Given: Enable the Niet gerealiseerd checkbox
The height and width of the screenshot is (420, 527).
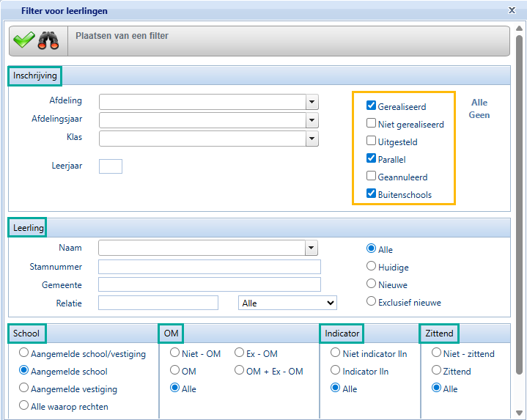Looking at the screenshot, I should coord(372,124).
